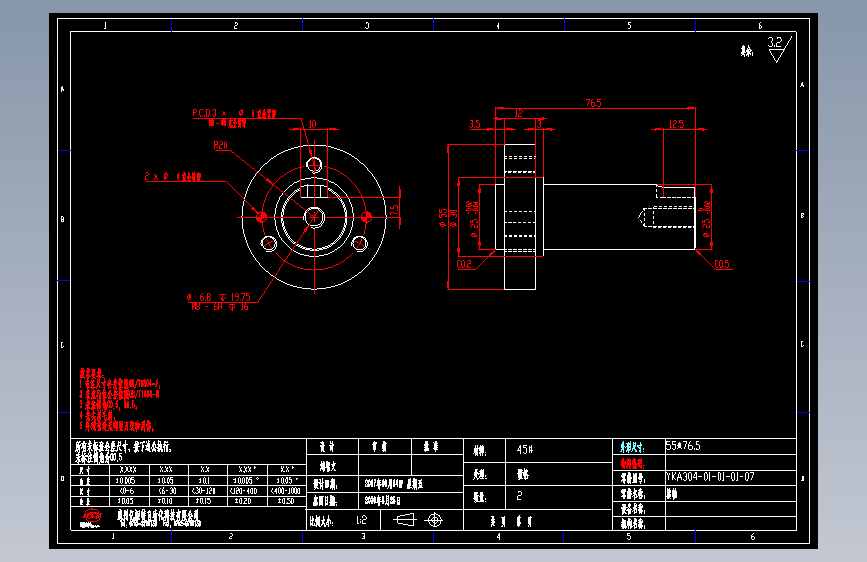Click the <400-1000 size range cell

point(286,491)
